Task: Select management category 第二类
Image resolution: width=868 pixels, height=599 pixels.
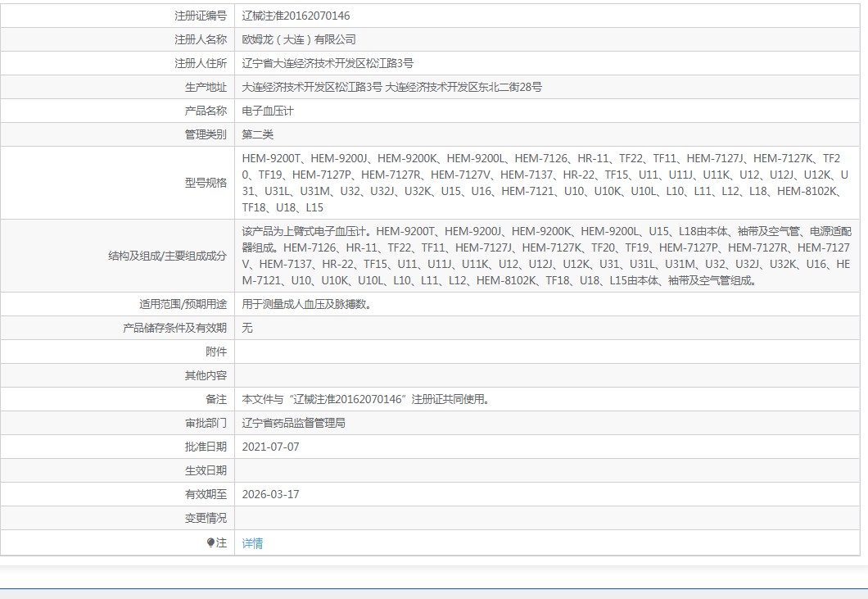Action: [x=257, y=134]
